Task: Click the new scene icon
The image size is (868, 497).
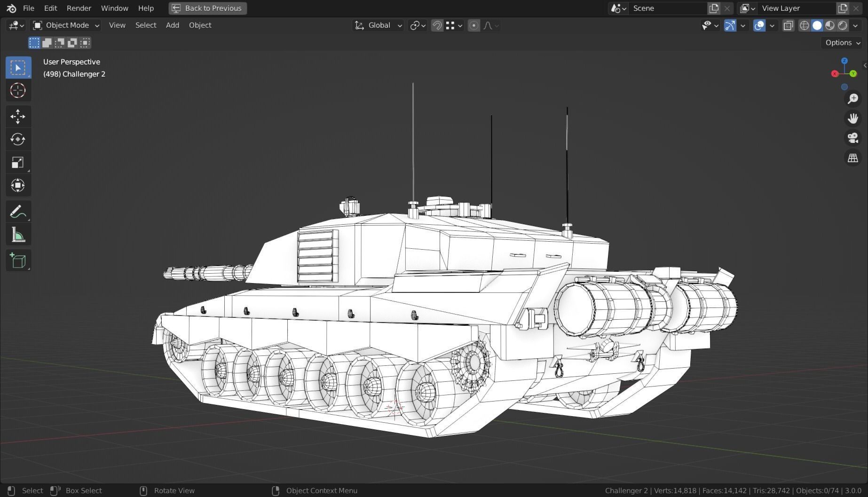Action: point(714,8)
